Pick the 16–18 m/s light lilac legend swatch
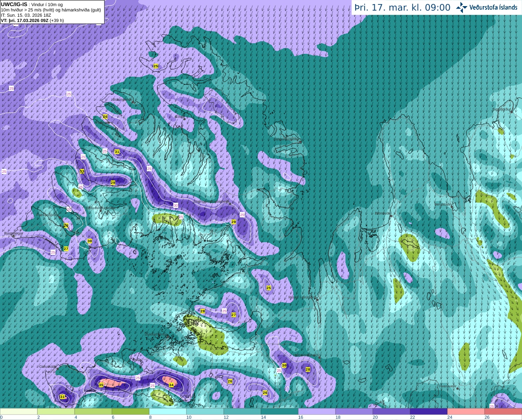522x420 pixels. tap(317, 411)
